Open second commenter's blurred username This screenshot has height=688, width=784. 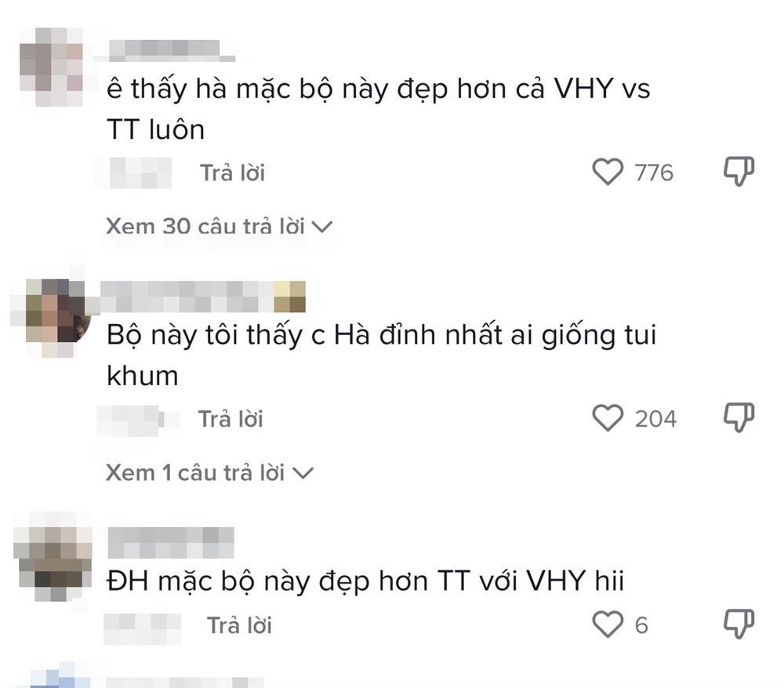click(203, 297)
